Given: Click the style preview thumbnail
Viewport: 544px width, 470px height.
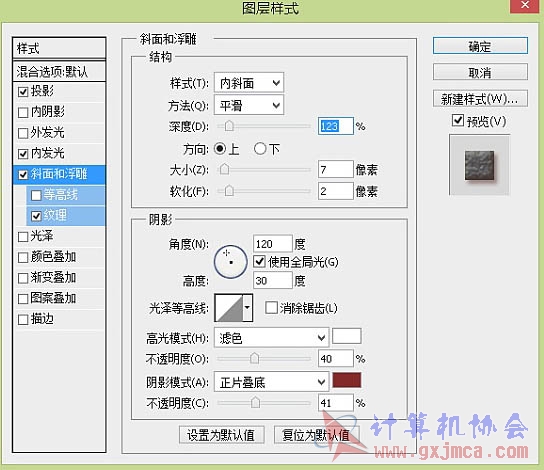Looking at the screenshot, I should (x=479, y=165).
